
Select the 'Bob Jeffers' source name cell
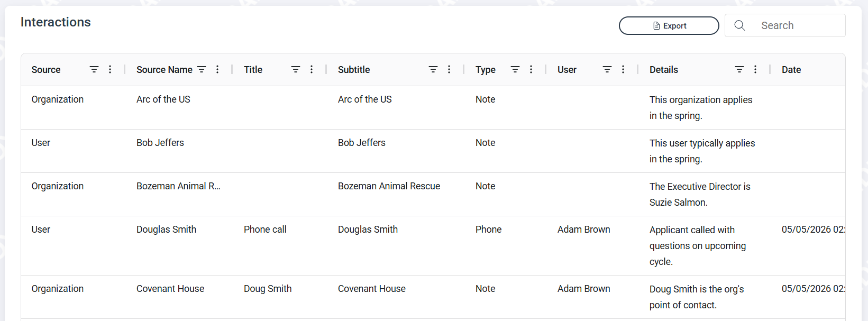coord(160,143)
